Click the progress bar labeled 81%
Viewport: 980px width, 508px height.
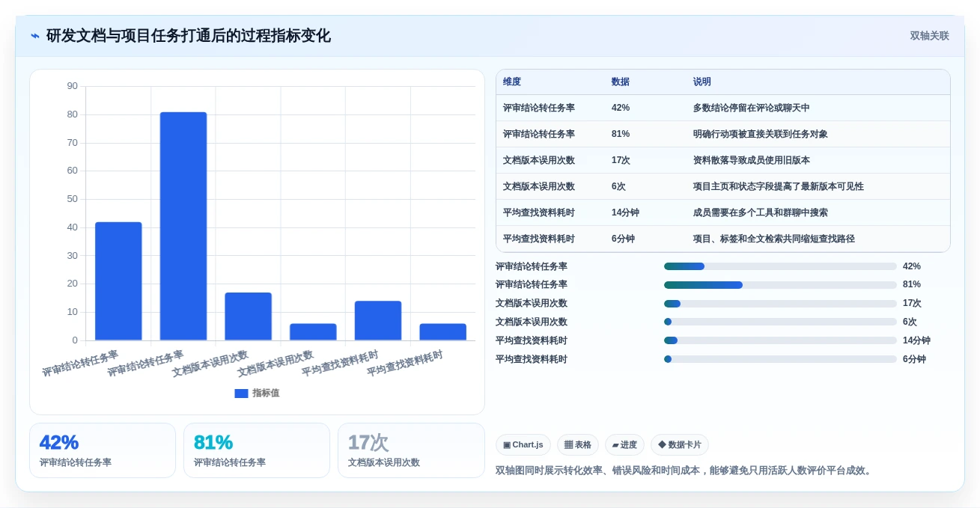(x=780, y=285)
